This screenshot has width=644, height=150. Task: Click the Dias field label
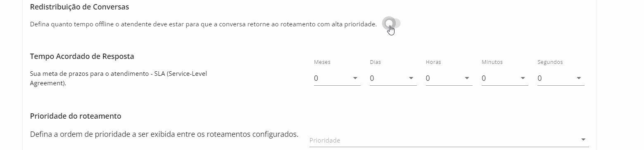[x=375, y=62]
